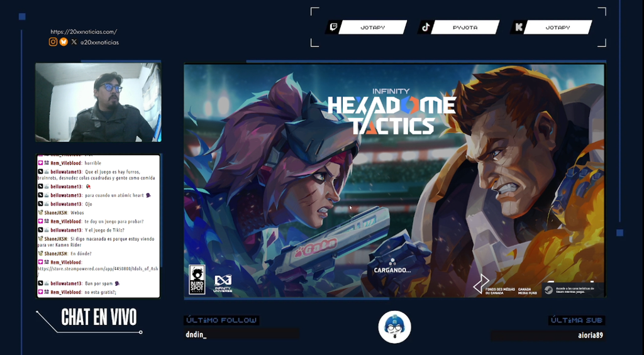644x355 pixels.
Task: Click the emote after 'Ban por spam'
Action: (117, 283)
